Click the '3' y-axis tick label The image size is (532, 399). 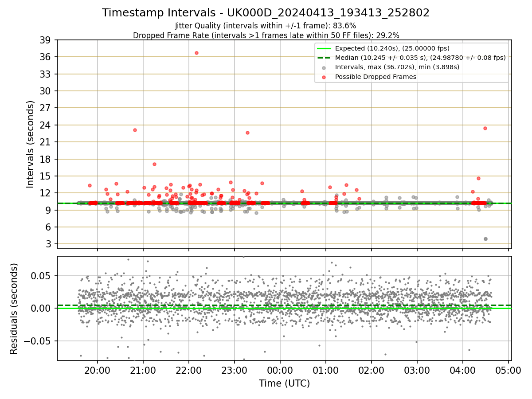tap(48, 244)
